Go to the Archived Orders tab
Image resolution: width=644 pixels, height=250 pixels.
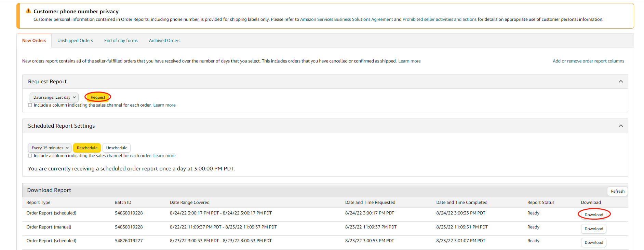tap(164, 41)
